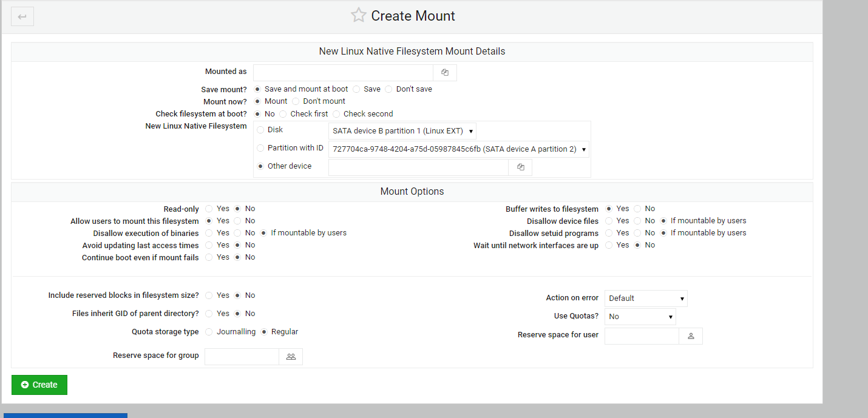Set Continue boot even if mount fails to Yes
This screenshot has height=418, width=868.
[x=209, y=257]
